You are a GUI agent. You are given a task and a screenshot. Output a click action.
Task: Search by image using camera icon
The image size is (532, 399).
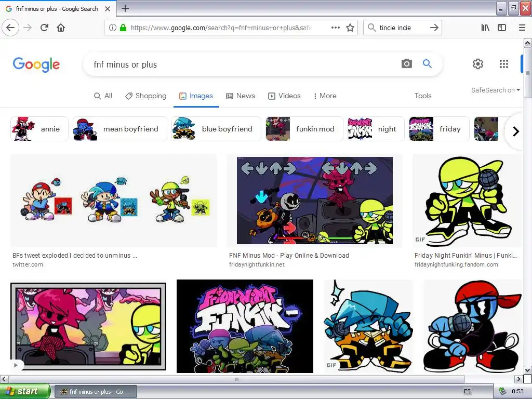click(406, 63)
